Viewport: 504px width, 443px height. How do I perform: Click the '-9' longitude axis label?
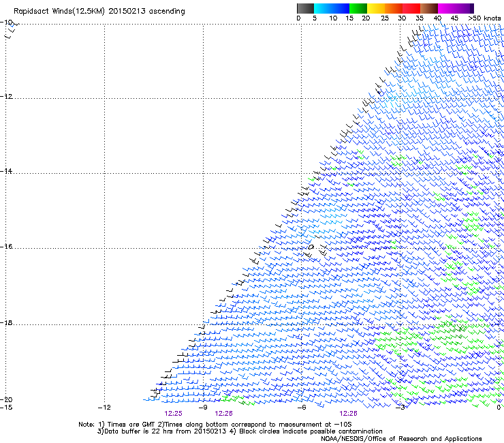tap(203, 408)
